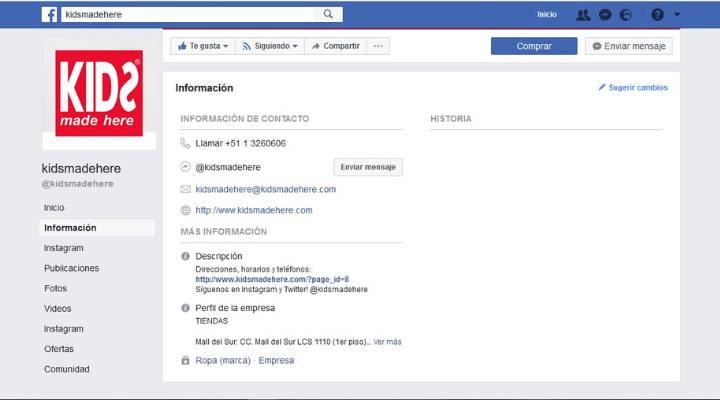
Task: Open the Ropa (marca) category link
Action: [x=223, y=361]
